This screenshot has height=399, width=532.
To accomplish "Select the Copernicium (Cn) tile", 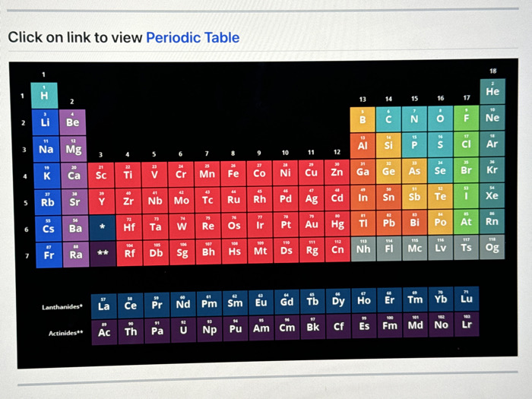I will coord(338,250).
